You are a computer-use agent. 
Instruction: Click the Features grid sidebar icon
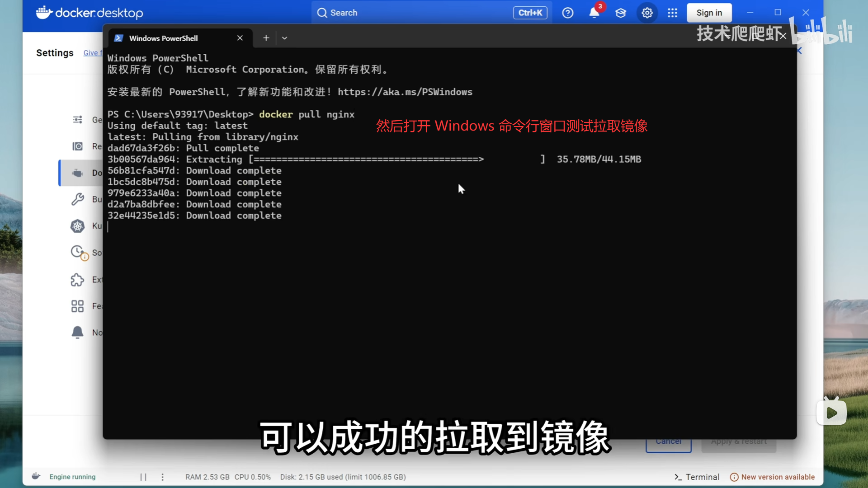point(78,306)
